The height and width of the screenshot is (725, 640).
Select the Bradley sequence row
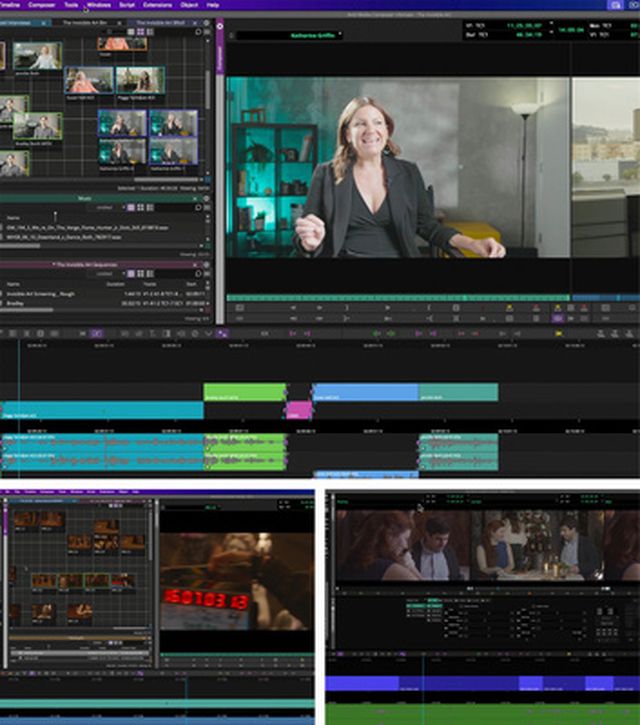pos(104,303)
